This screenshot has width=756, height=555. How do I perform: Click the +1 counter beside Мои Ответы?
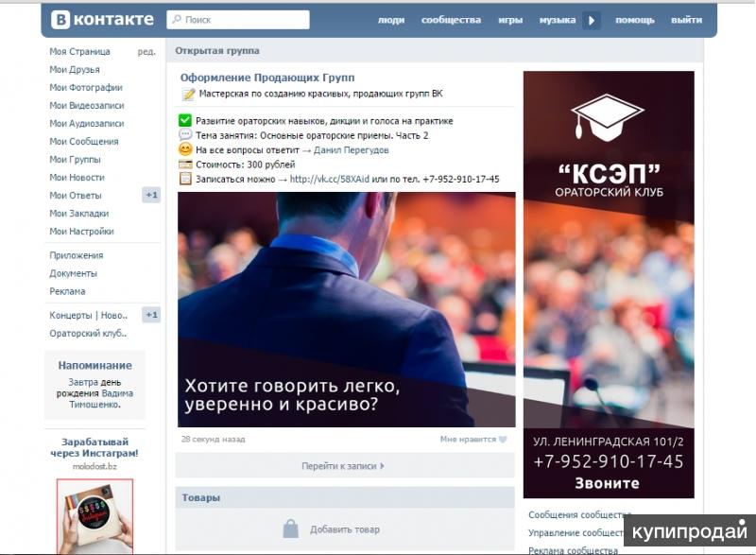click(151, 195)
